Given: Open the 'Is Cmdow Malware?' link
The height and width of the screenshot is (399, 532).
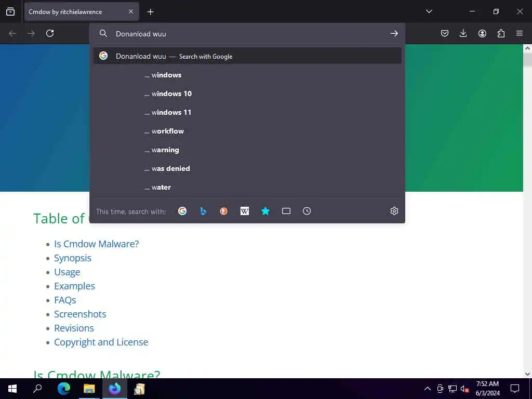Looking at the screenshot, I should 96,244.
